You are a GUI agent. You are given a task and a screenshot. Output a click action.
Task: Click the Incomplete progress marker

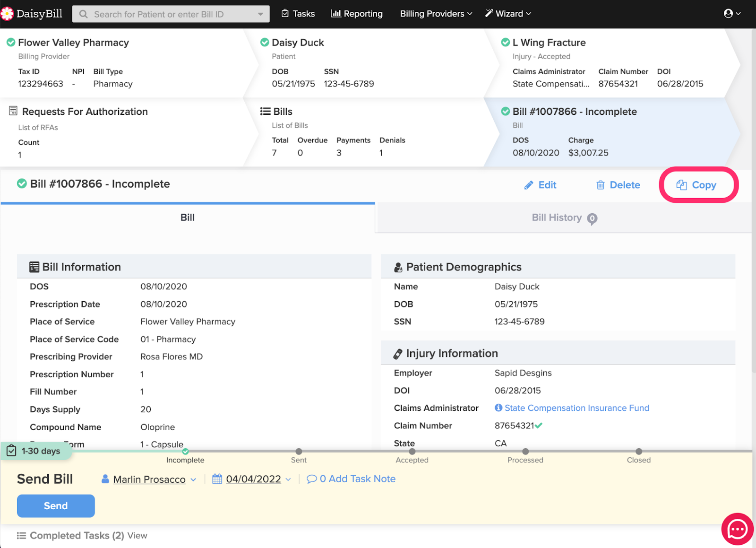click(185, 452)
